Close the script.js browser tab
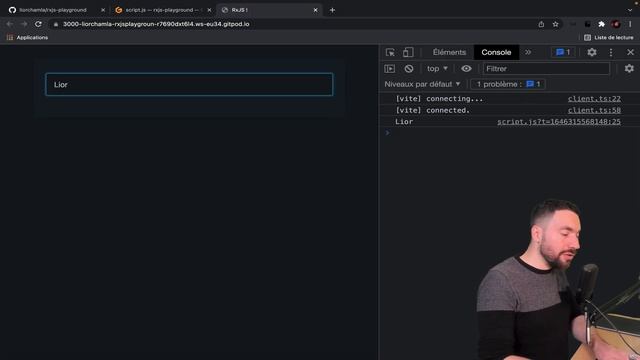 click(x=209, y=10)
